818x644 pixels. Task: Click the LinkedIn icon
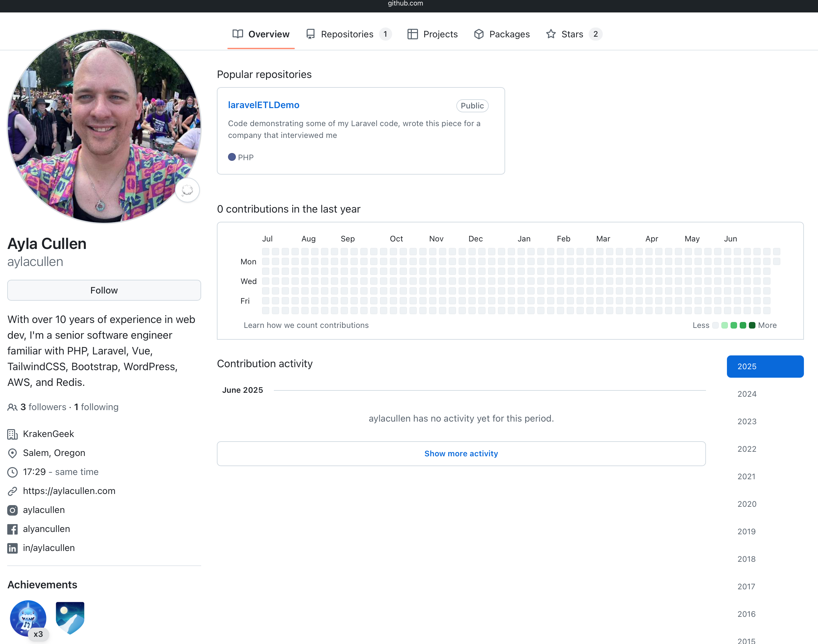12,548
